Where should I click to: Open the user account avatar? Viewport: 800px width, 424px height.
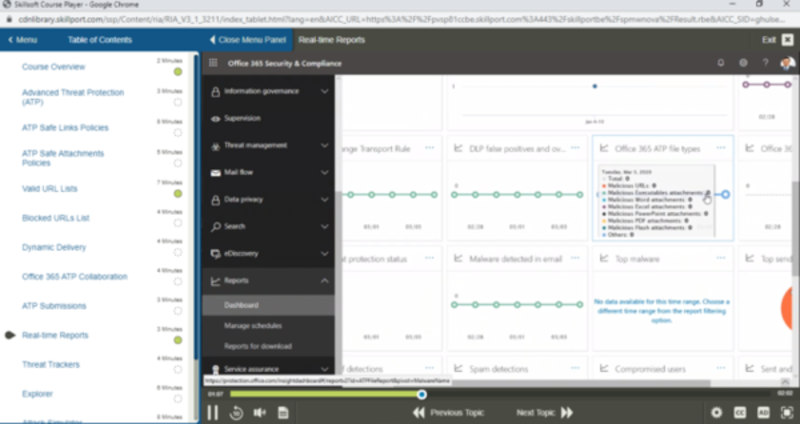pyautogui.click(x=787, y=63)
